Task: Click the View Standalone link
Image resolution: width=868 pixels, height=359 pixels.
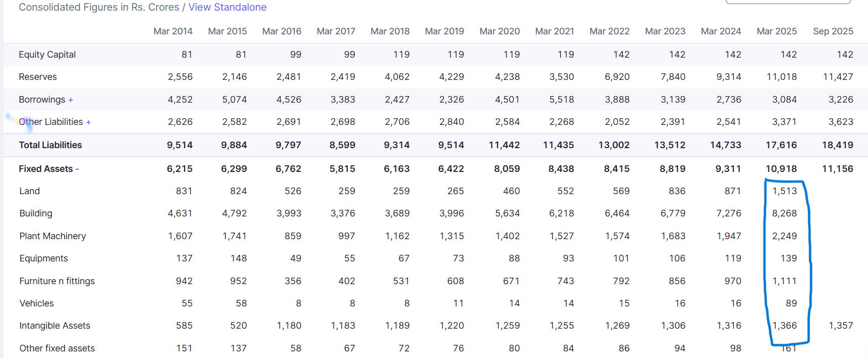Action: coord(227,7)
